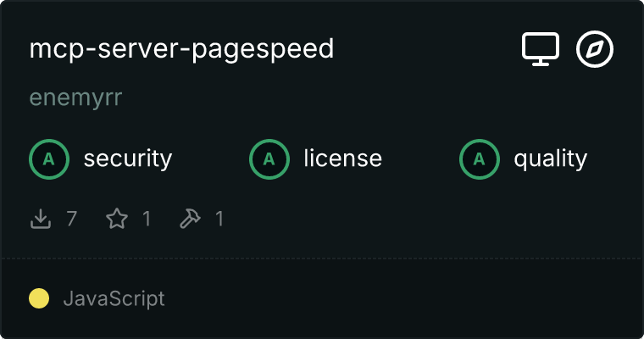Click the tools count beside hammer
The width and height of the screenshot is (644, 339).
pyautogui.click(x=219, y=219)
